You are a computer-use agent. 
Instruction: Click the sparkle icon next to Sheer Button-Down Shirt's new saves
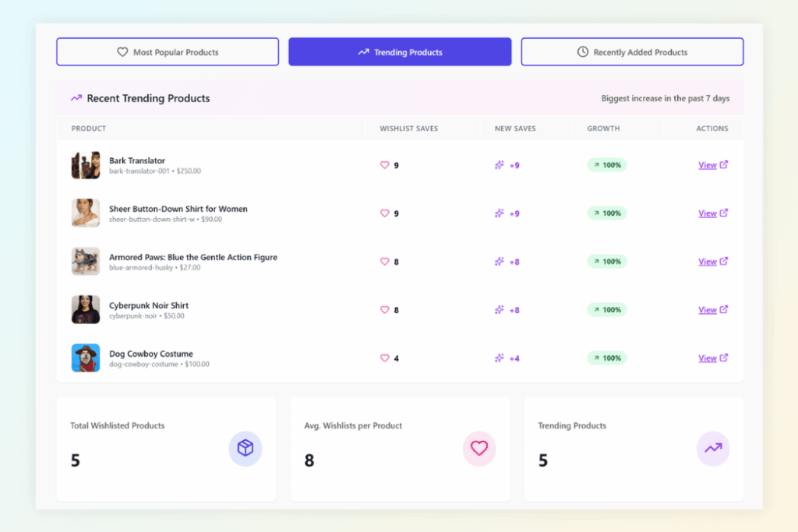[500, 213]
